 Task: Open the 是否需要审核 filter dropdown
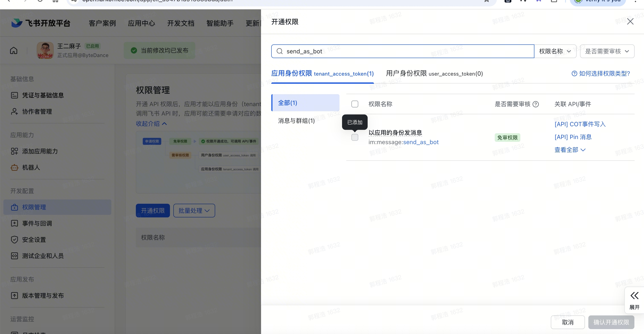tap(607, 51)
